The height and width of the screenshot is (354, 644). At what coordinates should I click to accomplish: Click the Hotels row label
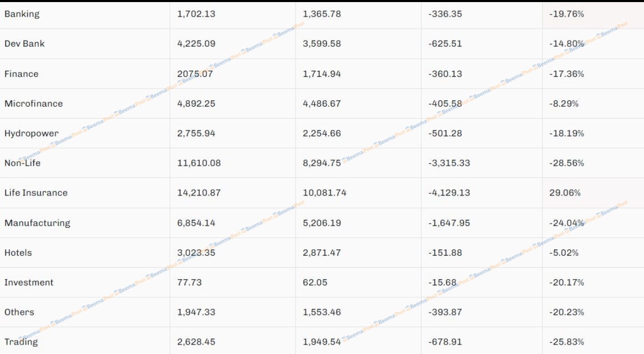18,253
